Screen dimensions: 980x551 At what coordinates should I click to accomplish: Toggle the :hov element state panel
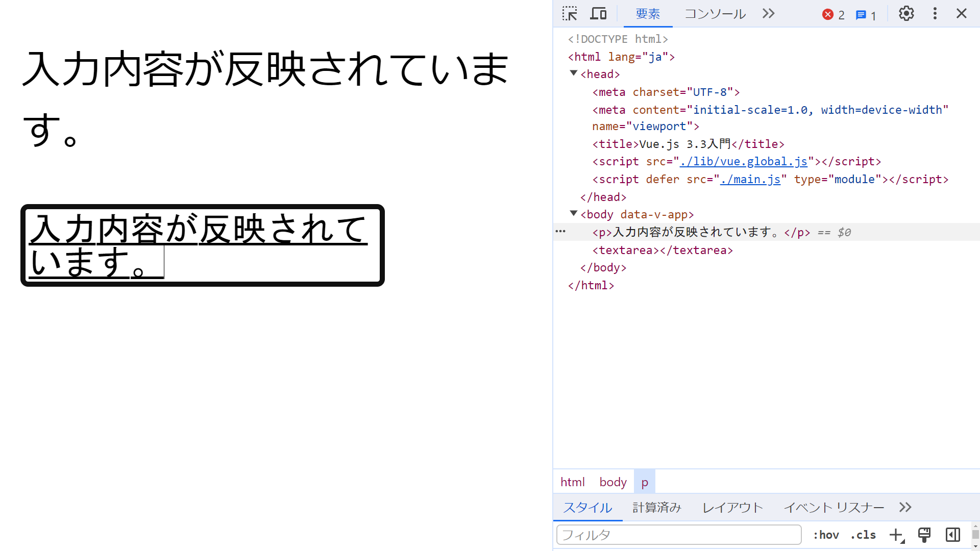click(x=826, y=535)
